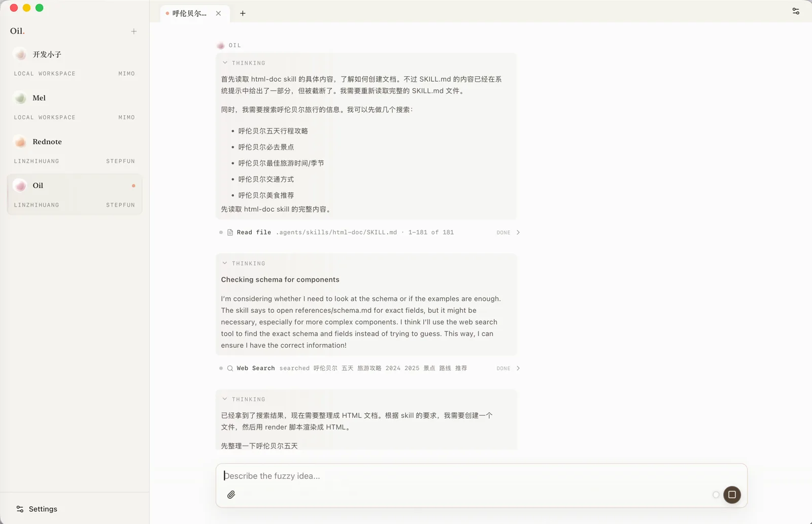This screenshot has height=524, width=812.
Task: Click bullet 呼伦贝尔五天行程攻略
Action: 273,131
